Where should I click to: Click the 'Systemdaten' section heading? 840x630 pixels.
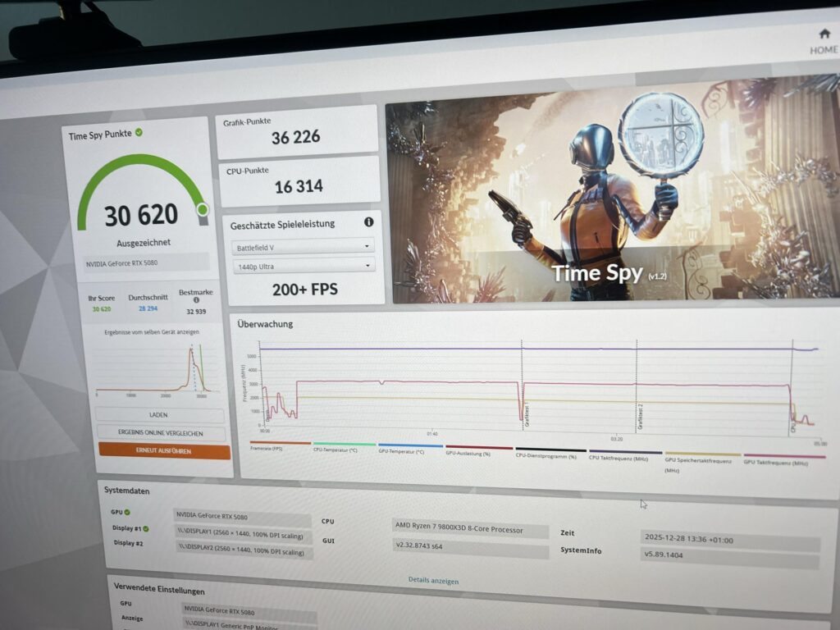tap(127, 491)
